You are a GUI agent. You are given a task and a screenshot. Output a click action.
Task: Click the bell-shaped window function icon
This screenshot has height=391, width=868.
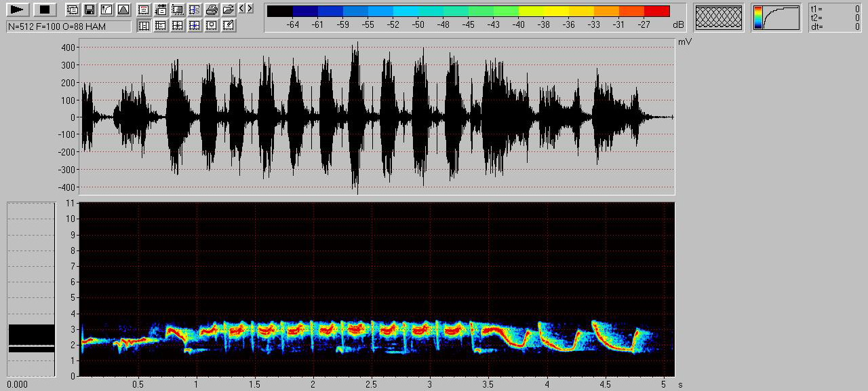point(123,10)
